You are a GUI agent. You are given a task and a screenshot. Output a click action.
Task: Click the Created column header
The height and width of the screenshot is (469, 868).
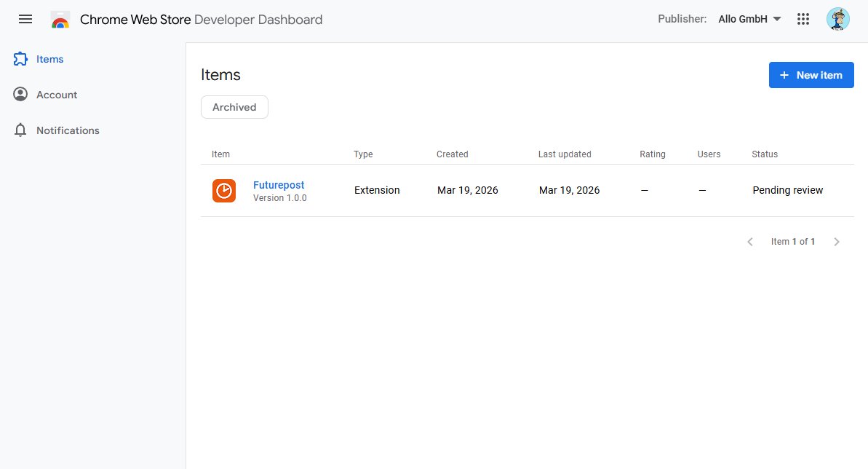click(453, 154)
